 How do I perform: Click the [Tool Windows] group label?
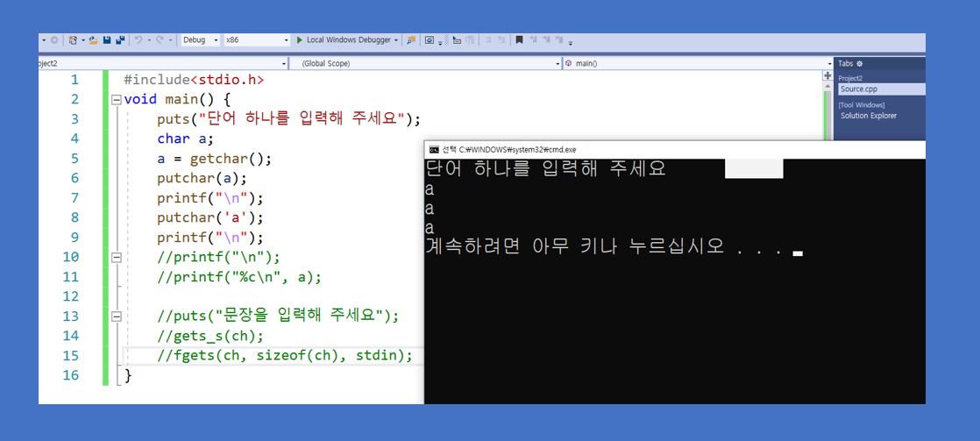tap(862, 105)
